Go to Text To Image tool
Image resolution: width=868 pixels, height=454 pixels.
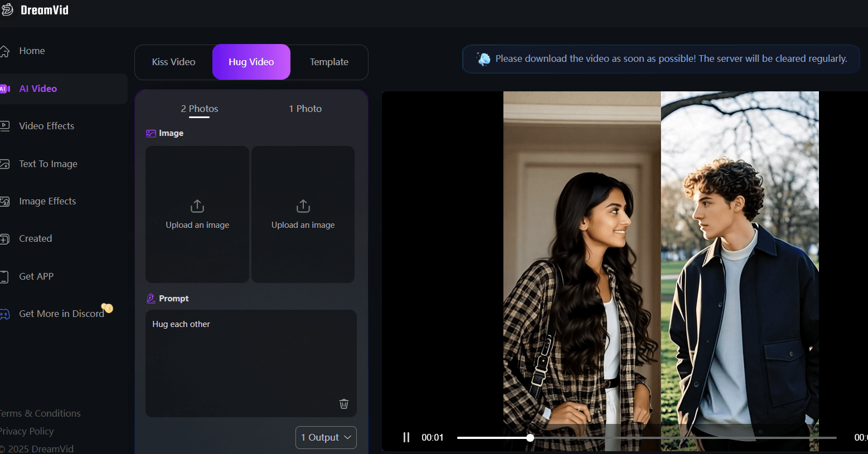pyautogui.click(x=48, y=164)
